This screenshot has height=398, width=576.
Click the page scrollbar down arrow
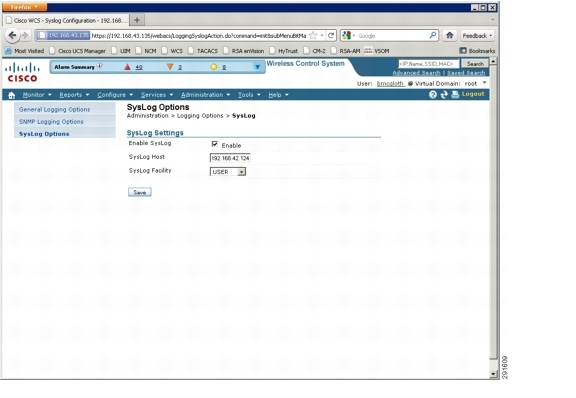click(x=493, y=374)
